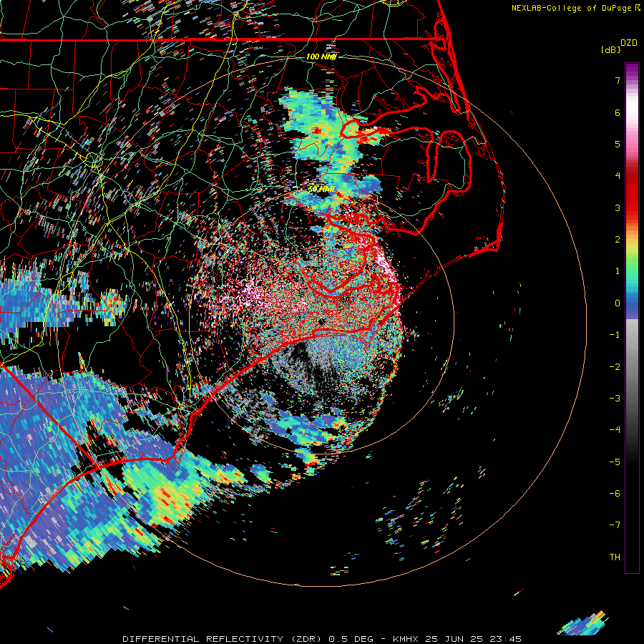
Task: Click the -4 dB scale label
Action: click(x=615, y=430)
